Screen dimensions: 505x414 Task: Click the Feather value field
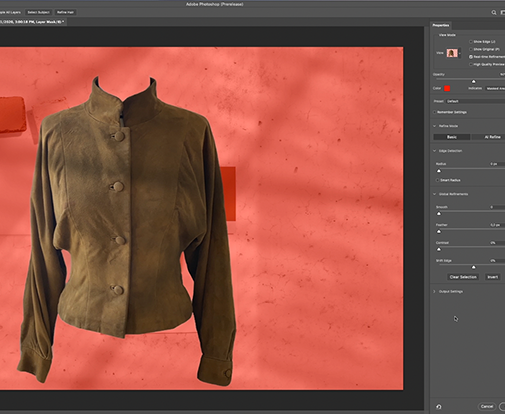497,225
